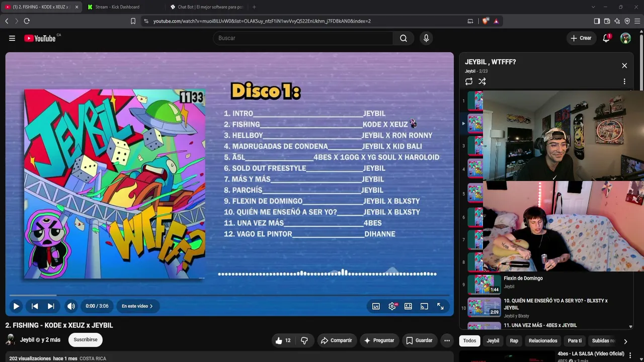Open the Preguntar AI button

tap(379, 340)
